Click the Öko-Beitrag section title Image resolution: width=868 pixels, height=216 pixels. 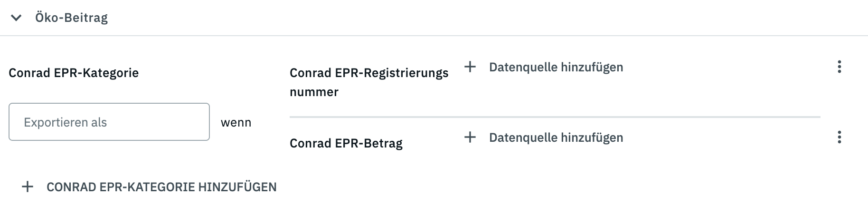pyautogui.click(x=71, y=18)
